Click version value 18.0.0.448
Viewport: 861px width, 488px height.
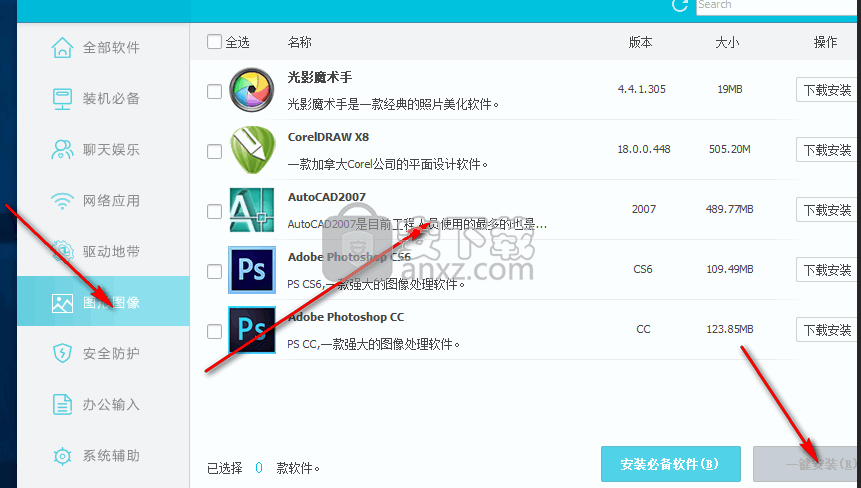pos(644,149)
